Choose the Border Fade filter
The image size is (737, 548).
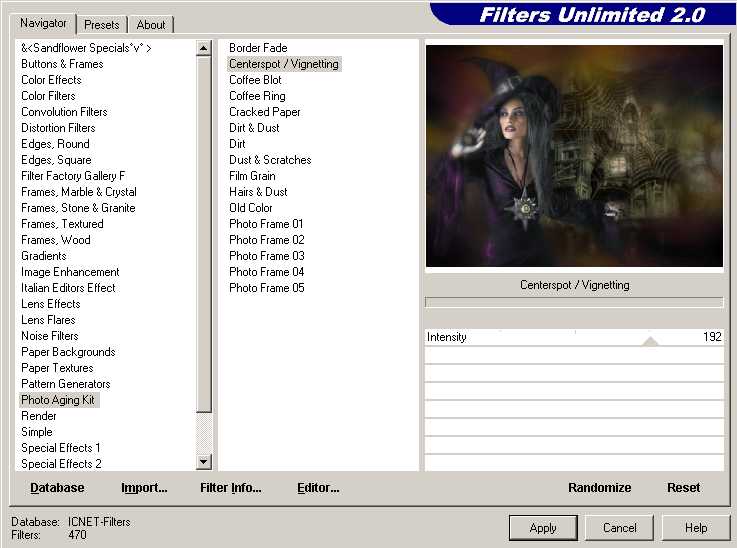258,48
